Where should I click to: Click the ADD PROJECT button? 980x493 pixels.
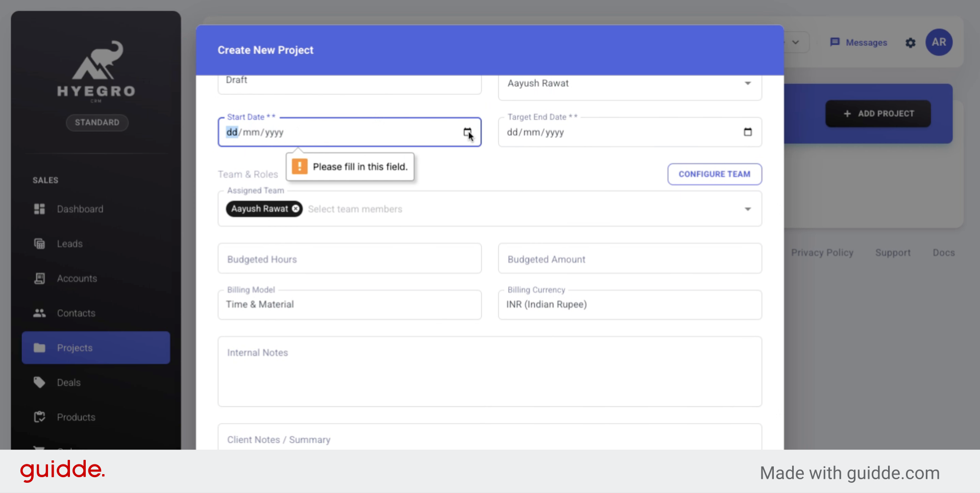[877, 113]
